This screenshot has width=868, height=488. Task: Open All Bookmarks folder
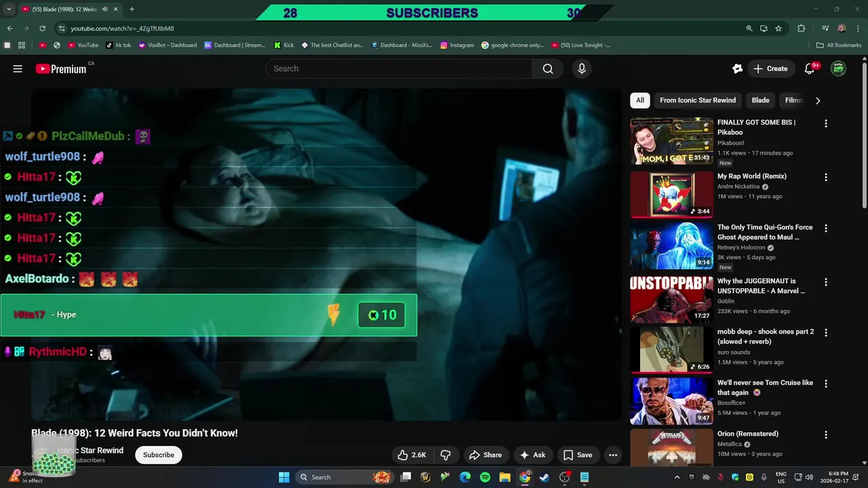(839, 45)
